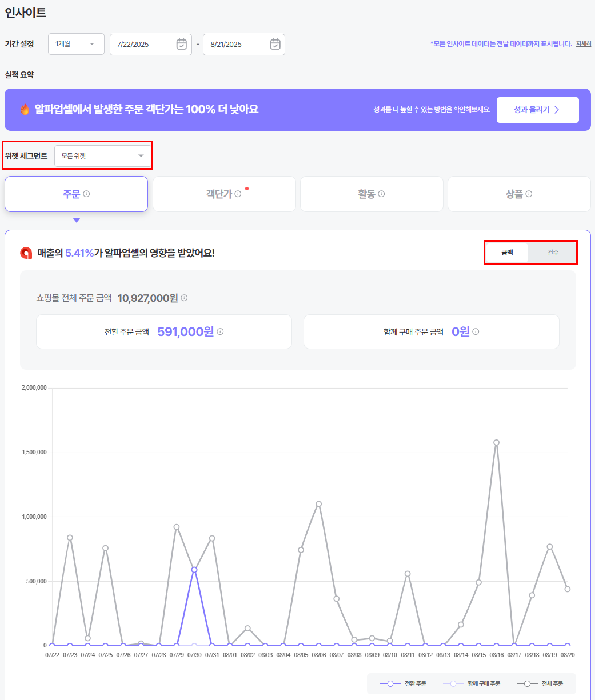Click info icon beside 0원
The image size is (595, 700).
(x=476, y=331)
